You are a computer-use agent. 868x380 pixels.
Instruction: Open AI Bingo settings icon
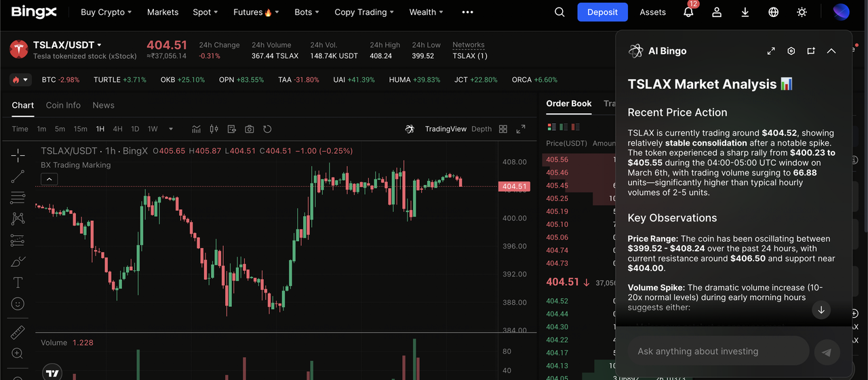[791, 51]
